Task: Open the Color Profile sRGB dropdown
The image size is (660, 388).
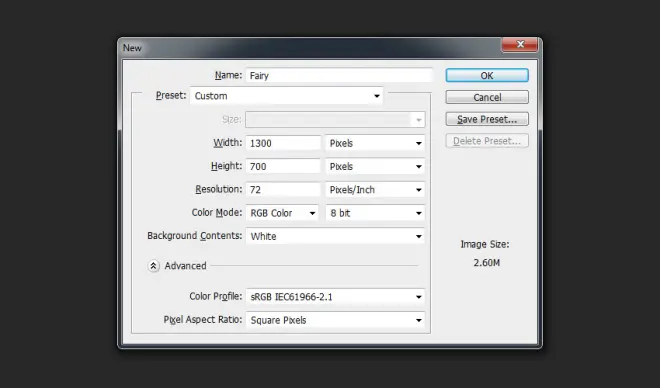Action: pyautogui.click(x=335, y=297)
